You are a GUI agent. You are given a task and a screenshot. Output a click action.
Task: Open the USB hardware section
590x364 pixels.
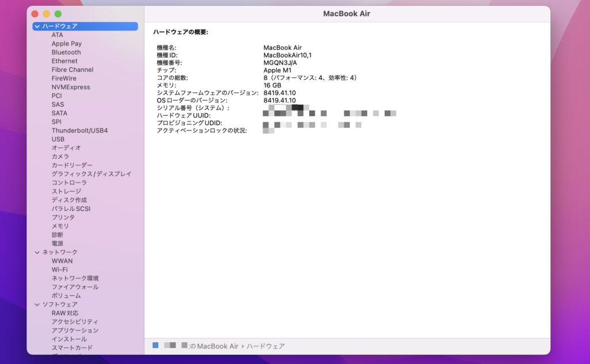click(58, 139)
